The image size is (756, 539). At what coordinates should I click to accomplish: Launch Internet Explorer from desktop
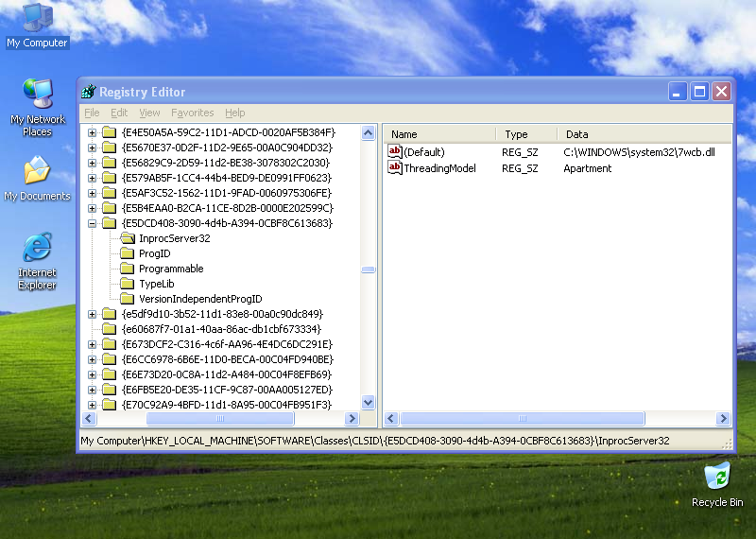(x=37, y=249)
